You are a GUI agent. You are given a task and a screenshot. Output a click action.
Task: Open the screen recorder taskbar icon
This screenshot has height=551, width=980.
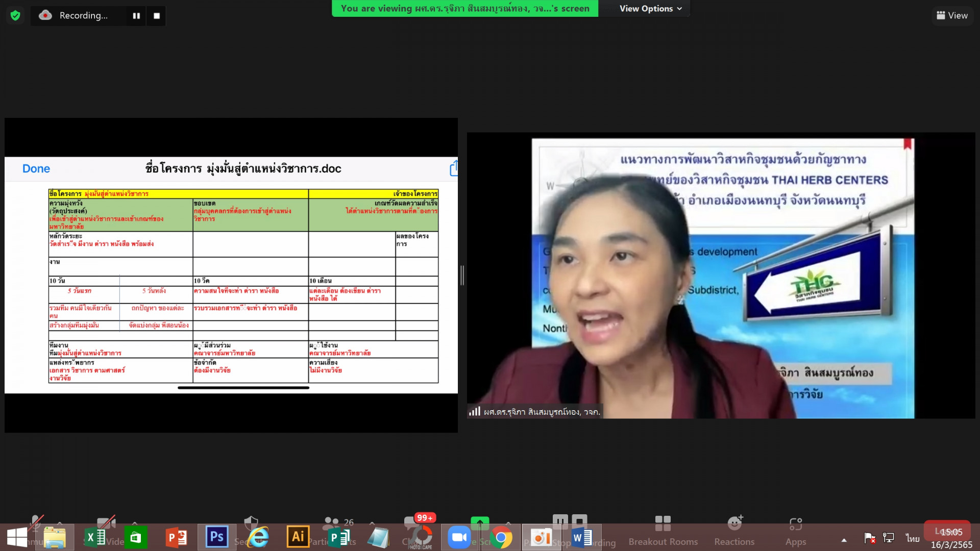coord(541,538)
